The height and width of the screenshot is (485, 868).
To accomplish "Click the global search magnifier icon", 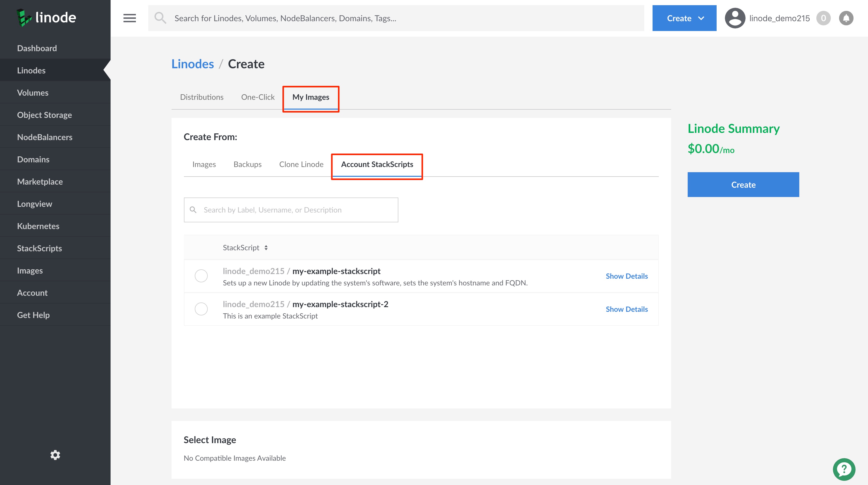I will pos(160,18).
